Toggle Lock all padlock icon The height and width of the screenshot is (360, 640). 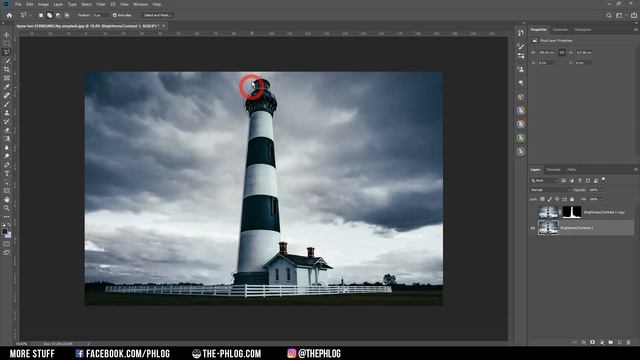click(x=572, y=199)
